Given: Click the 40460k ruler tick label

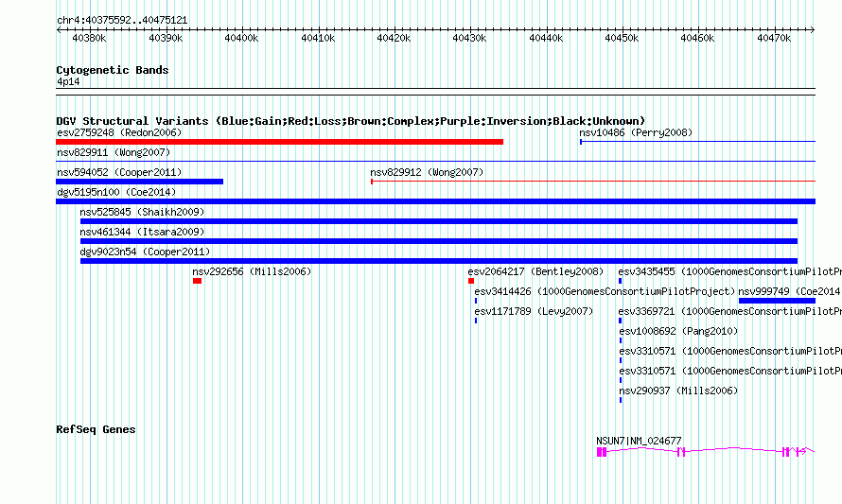Looking at the screenshot, I should [x=697, y=38].
